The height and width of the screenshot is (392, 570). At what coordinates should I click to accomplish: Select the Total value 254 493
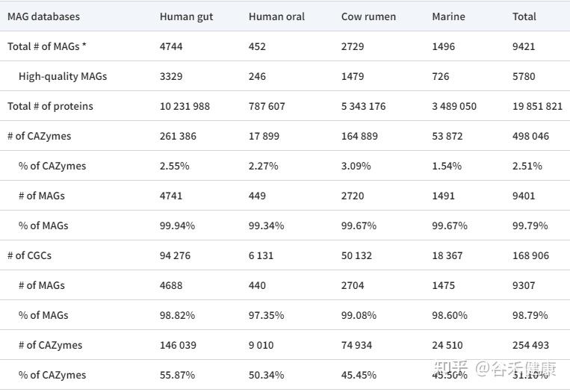[x=531, y=345]
